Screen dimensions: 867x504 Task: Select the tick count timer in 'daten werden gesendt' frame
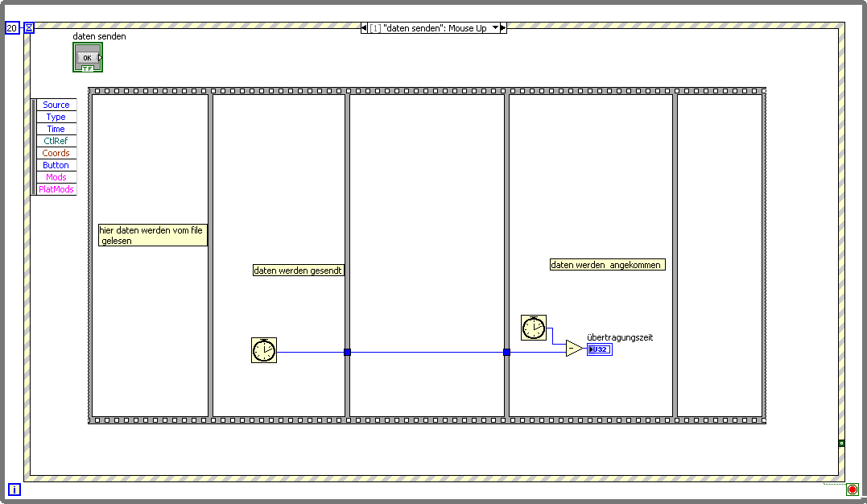[x=264, y=350]
